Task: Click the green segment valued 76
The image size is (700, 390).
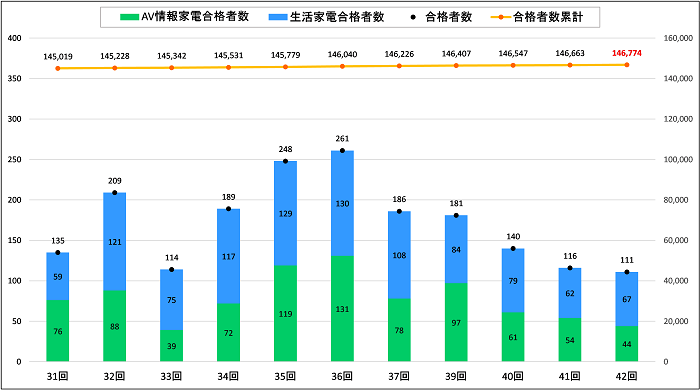Action: tap(58, 331)
